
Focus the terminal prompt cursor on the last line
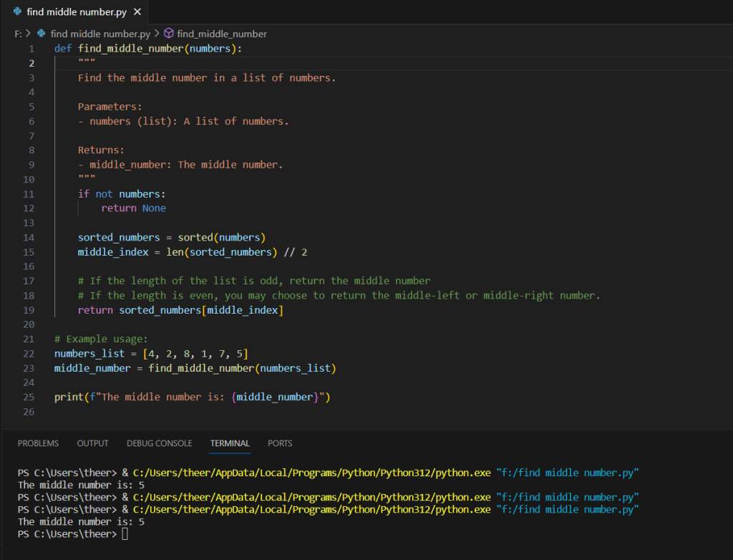tap(125, 534)
